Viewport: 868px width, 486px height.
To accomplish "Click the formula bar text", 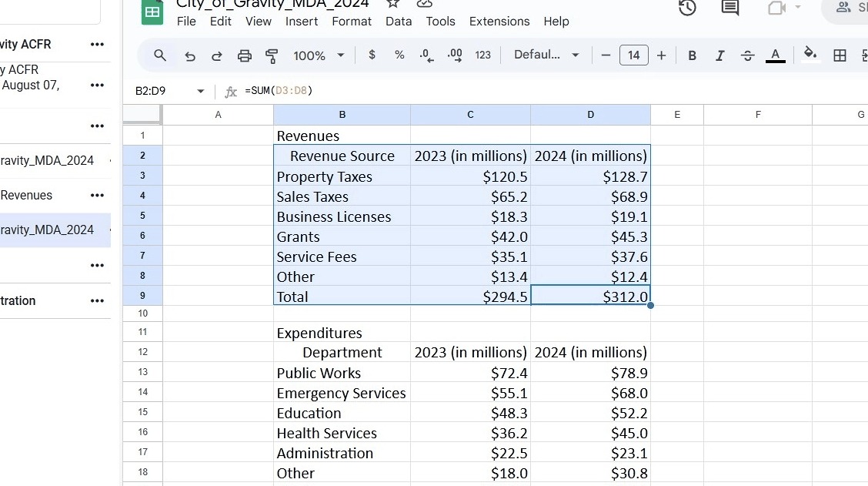I will coord(279,90).
